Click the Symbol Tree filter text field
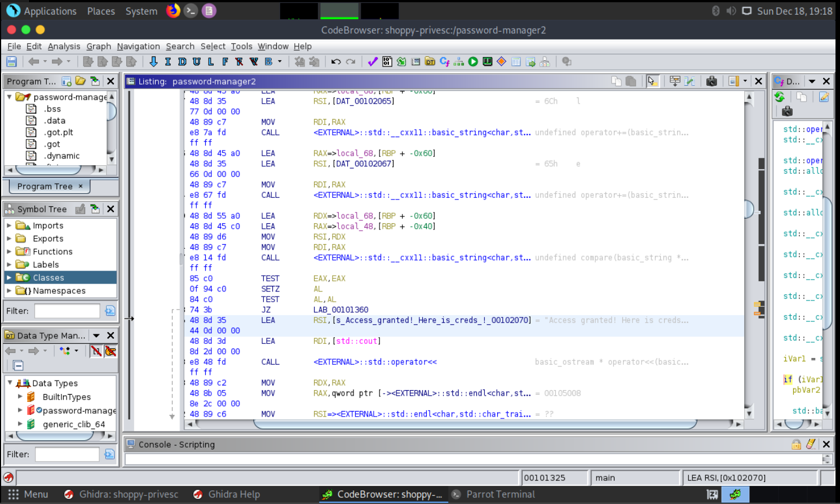 (x=67, y=311)
